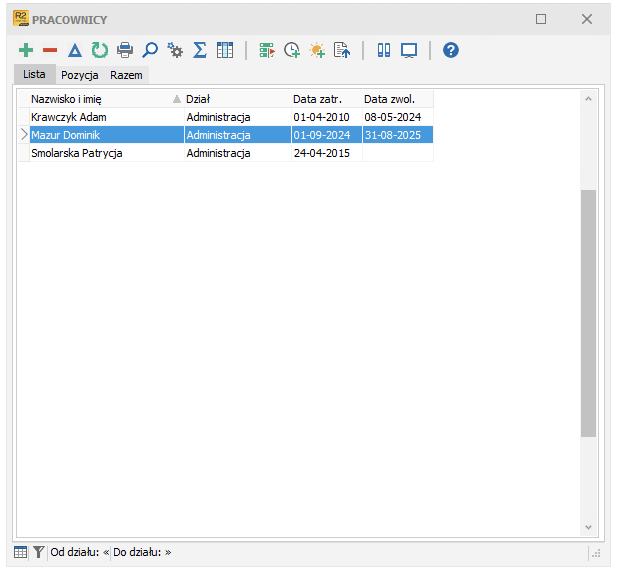Click the vertical scrollbar down arrow

[x=588, y=527]
